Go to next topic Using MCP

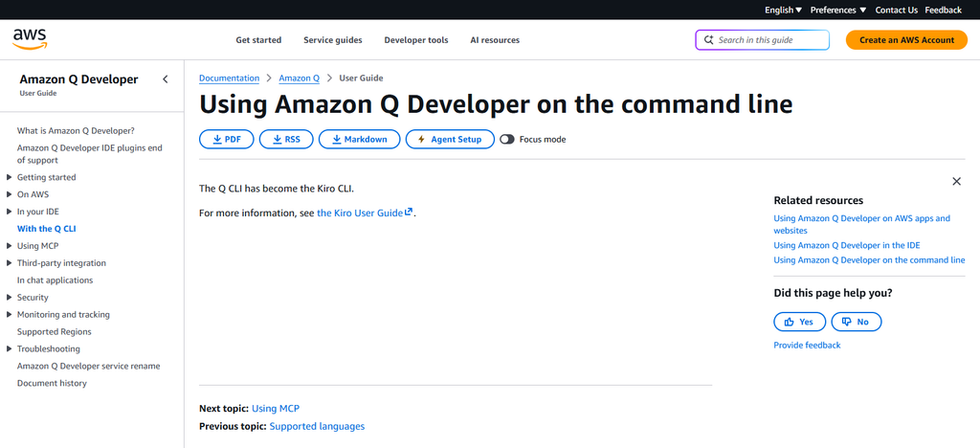[x=276, y=409]
